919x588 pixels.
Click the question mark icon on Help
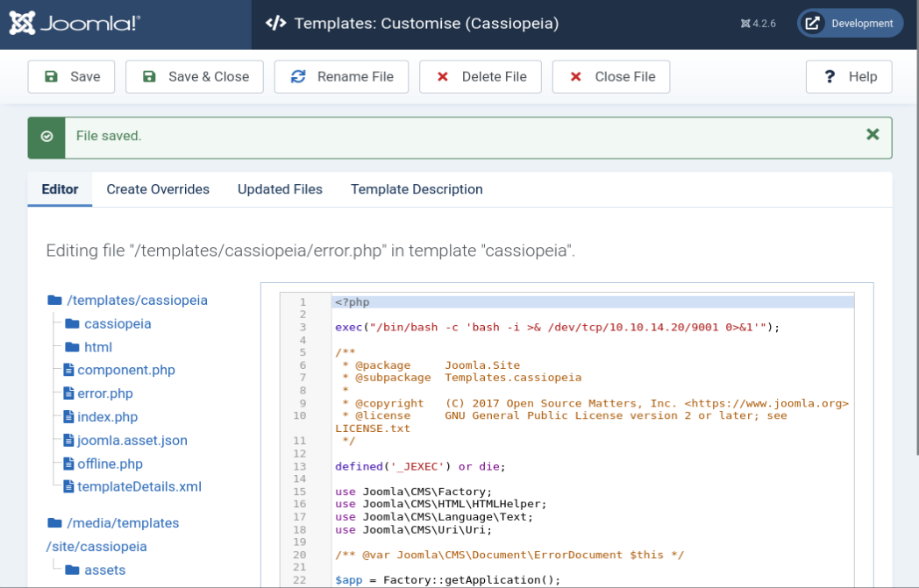(x=830, y=77)
